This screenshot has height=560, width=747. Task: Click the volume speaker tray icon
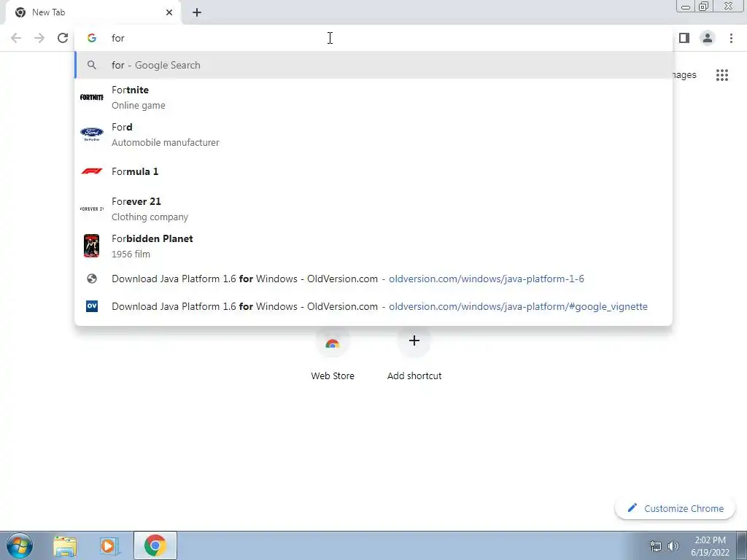673,546
